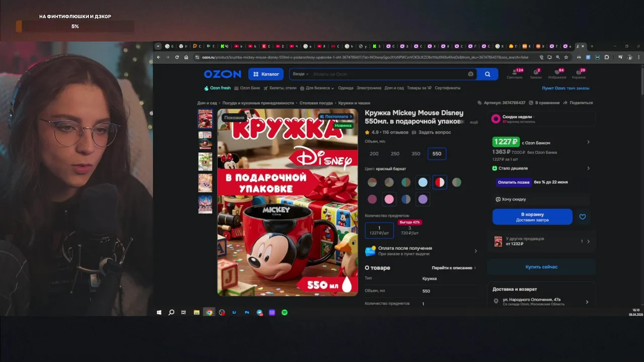Open the Сертификаты menu item
The width and height of the screenshot is (644, 362).
[448, 88]
